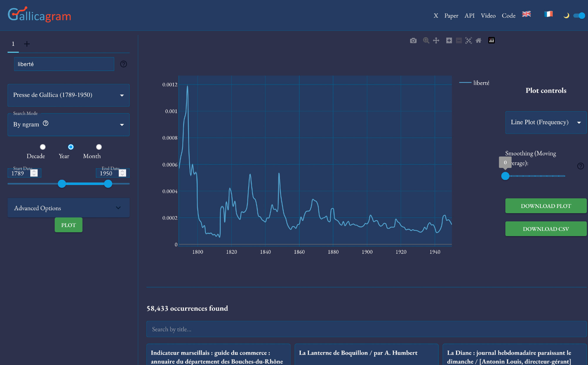Select the pan tool in plot toolbar
The height and width of the screenshot is (365, 588).
[x=436, y=41]
